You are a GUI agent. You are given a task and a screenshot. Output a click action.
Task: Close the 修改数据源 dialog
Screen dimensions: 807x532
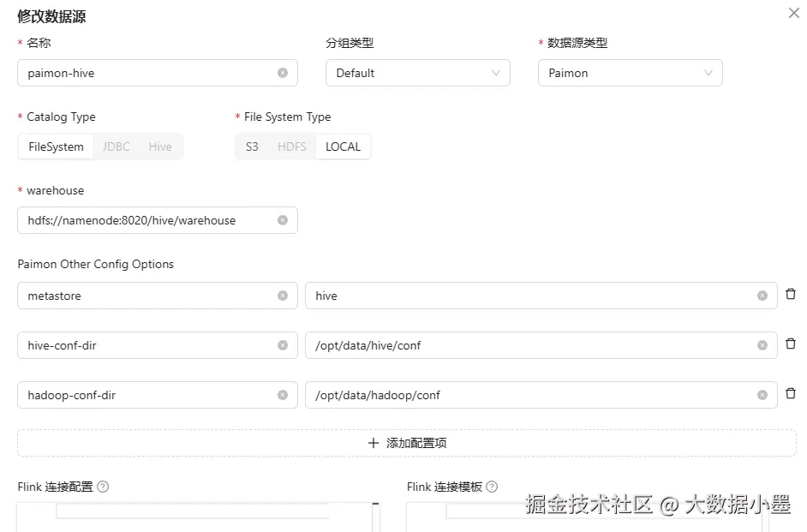pos(793,13)
